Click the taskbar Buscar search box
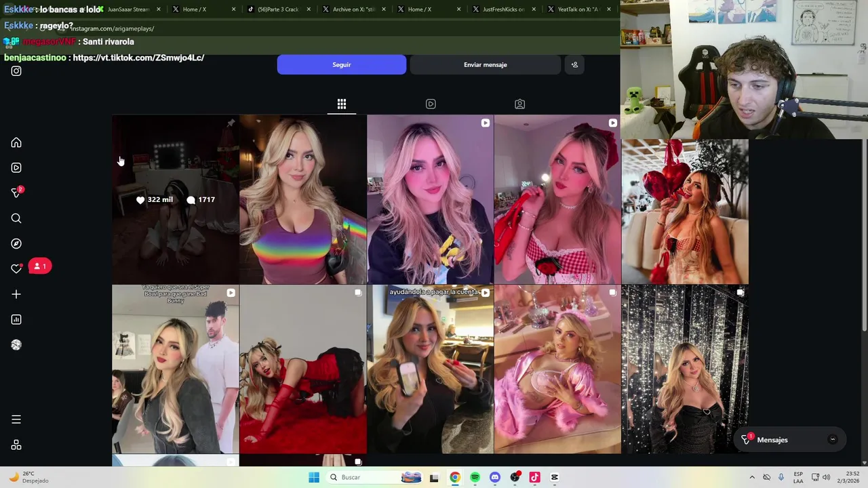The width and height of the screenshot is (868, 488). pyautogui.click(x=374, y=477)
